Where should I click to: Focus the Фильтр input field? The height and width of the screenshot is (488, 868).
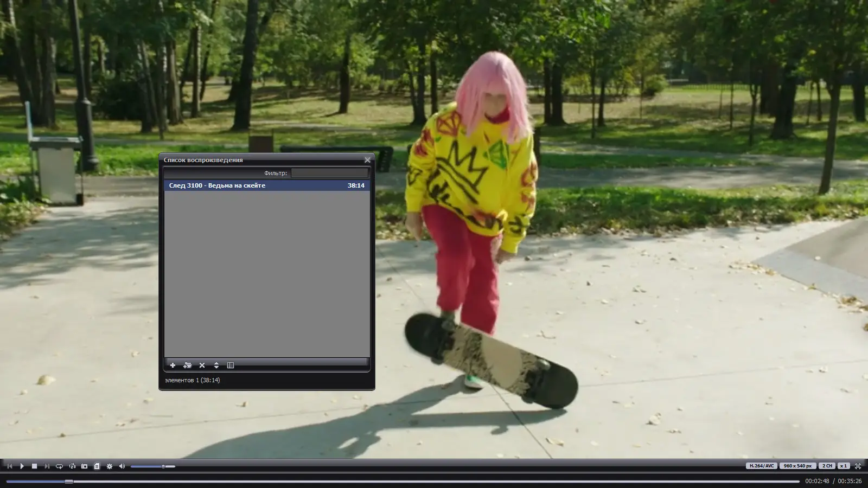[329, 173]
